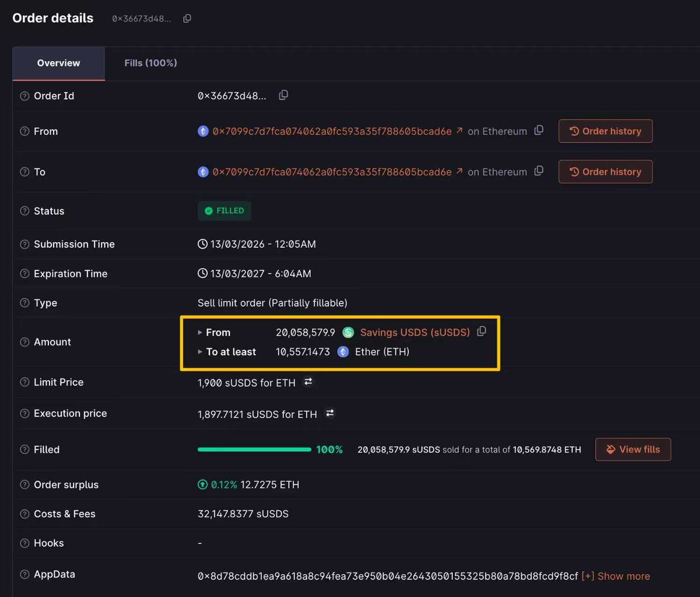This screenshot has width=700, height=597.
Task: Click the Ether token logo in Amount
Action: [x=343, y=352]
